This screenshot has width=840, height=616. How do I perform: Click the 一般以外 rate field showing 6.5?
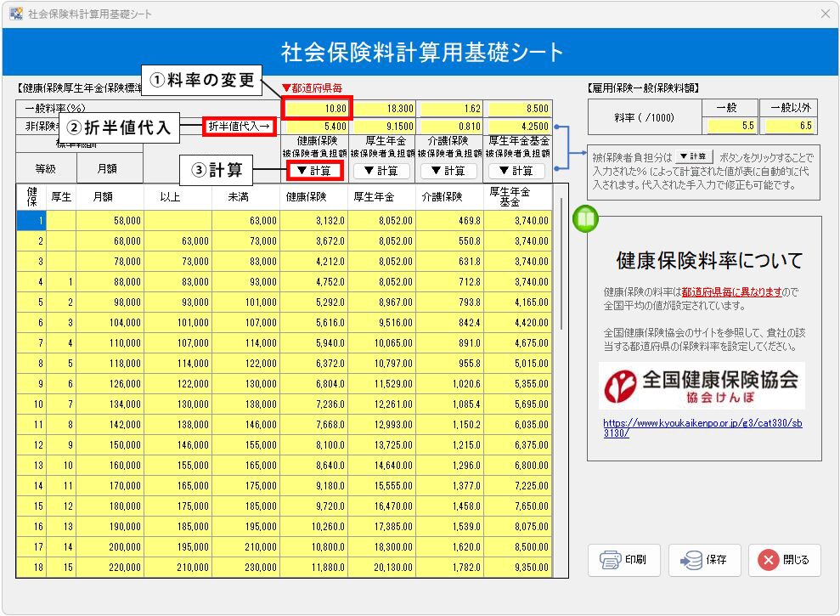pyautogui.click(x=789, y=126)
